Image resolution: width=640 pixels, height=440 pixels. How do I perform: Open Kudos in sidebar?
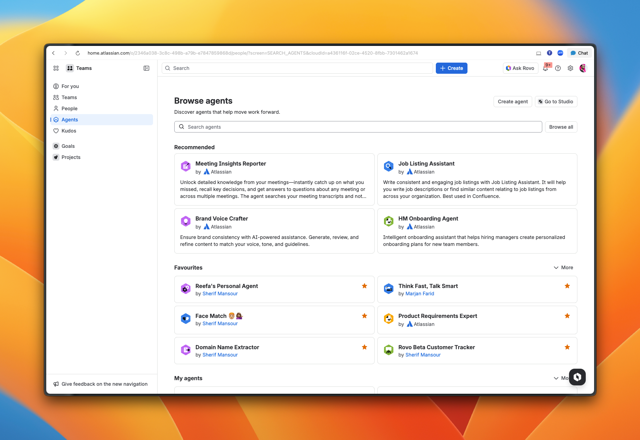pos(101,131)
